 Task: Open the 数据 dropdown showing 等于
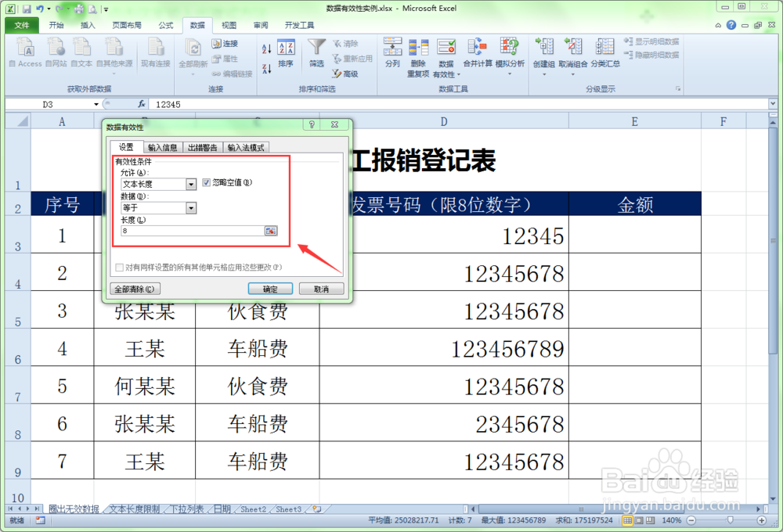tap(191, 207)
